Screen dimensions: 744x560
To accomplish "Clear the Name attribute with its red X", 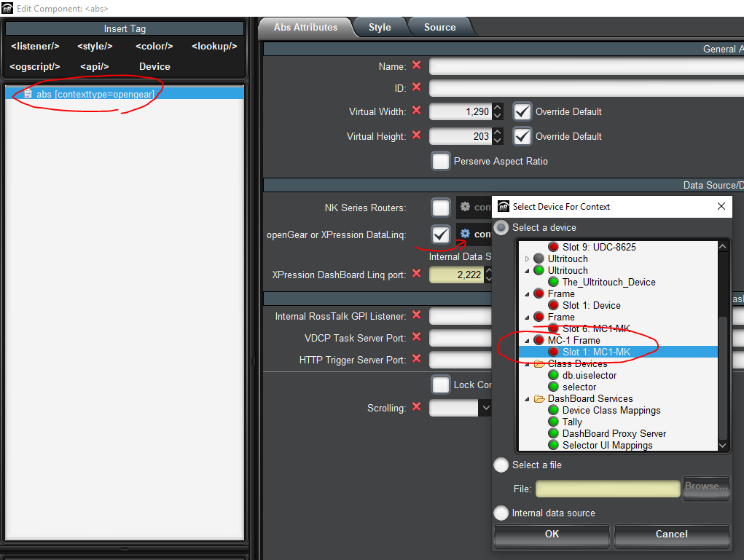I will point(417,66).
